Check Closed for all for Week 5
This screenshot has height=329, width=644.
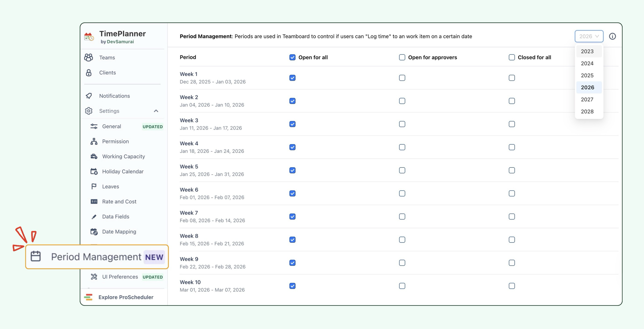point(511,170)
